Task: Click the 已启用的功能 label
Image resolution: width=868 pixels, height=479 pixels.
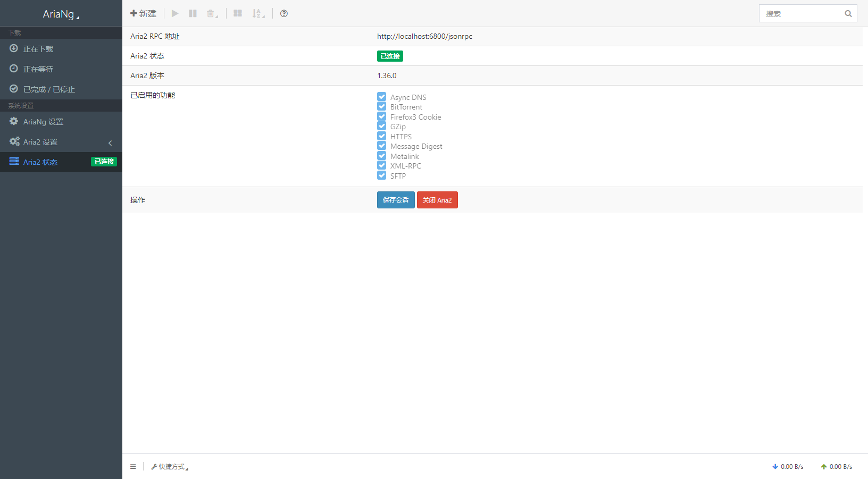Action: click(x=153, y=95)
